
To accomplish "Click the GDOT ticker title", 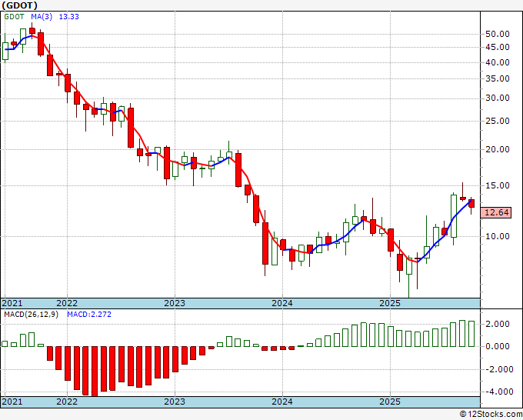I will [x=19, y=5].
